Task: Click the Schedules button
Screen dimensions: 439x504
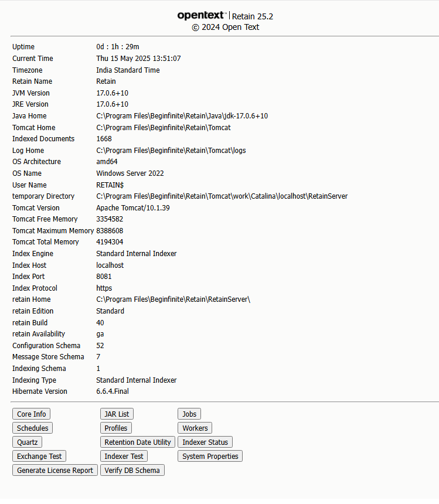Action: (x=32, y=428)
